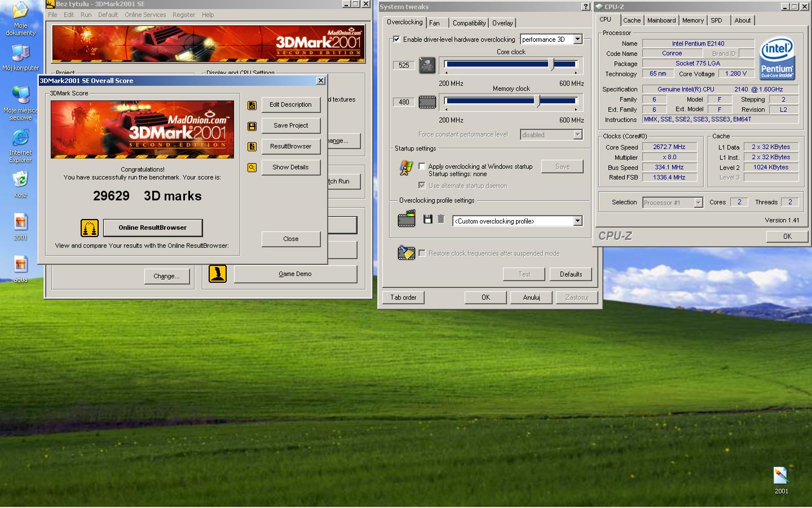Open the Help menu in 3DMark2001
The height and width of the screenshot is (508, 812).
[208, 15]
